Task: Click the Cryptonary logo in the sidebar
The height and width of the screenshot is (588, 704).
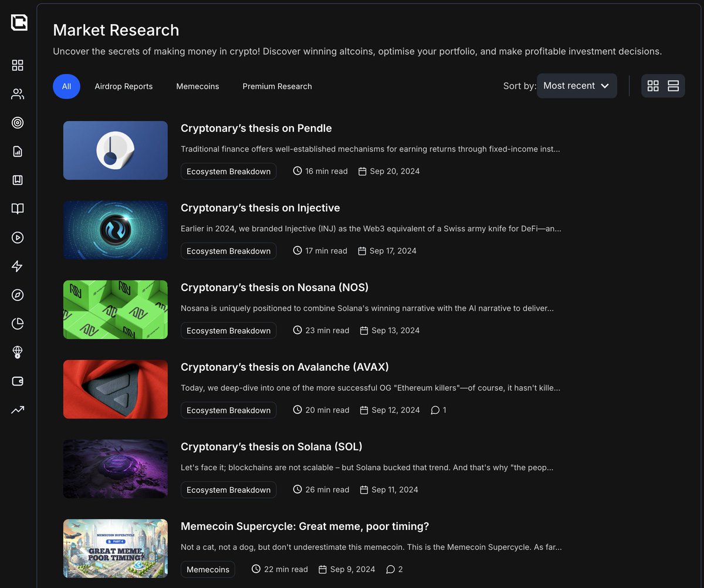Action: pos(19,22)
